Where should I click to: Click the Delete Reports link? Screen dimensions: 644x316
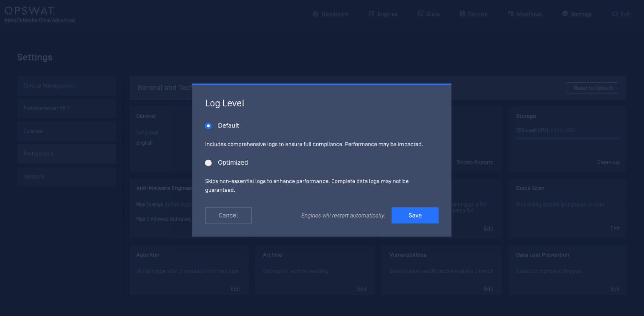tap(475, 162)
